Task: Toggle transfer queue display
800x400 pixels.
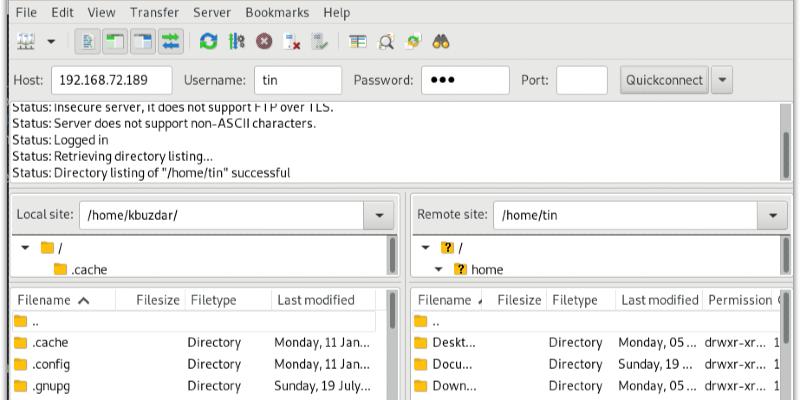Action: 170,42
